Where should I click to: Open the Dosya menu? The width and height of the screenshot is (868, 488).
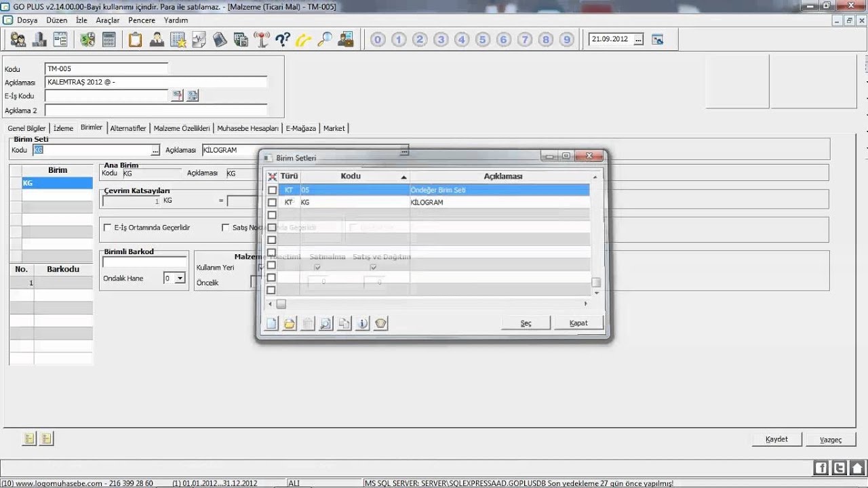[27, 20]
